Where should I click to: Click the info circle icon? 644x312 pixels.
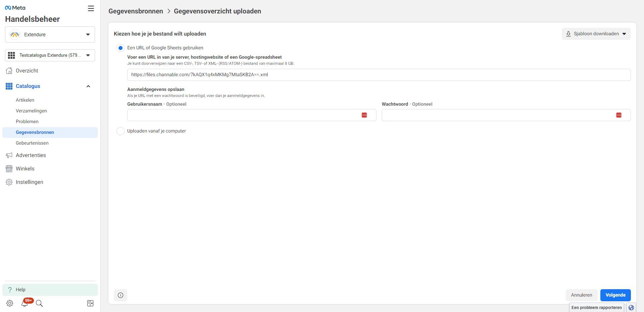[x=121, y=295]
